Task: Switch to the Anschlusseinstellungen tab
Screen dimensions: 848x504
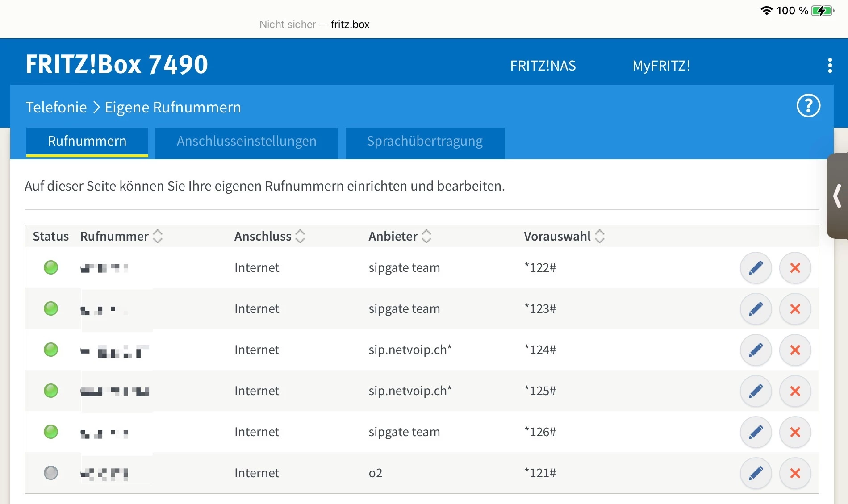Action: 246,142
